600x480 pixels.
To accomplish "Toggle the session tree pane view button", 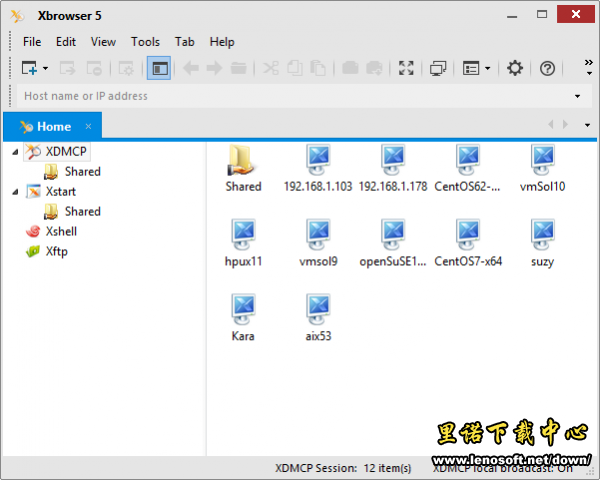I will tap(159, 69).
